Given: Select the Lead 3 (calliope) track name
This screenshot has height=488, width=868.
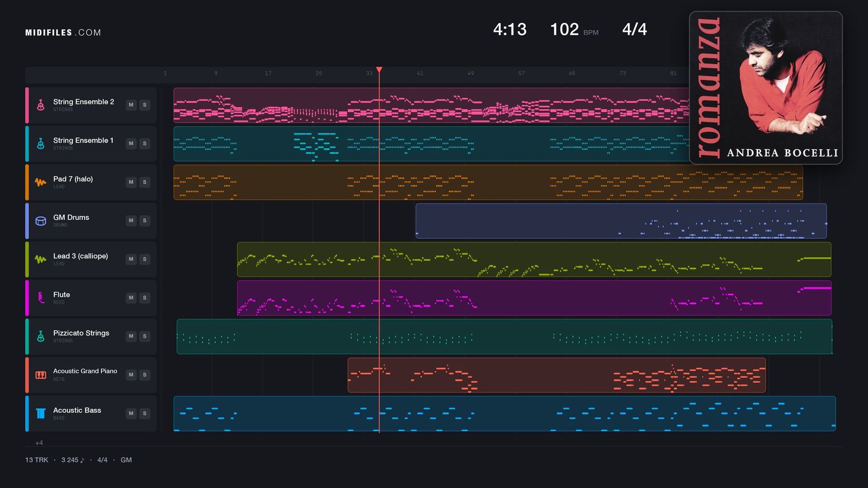Looking at the screenshot, I should [80, 256].
